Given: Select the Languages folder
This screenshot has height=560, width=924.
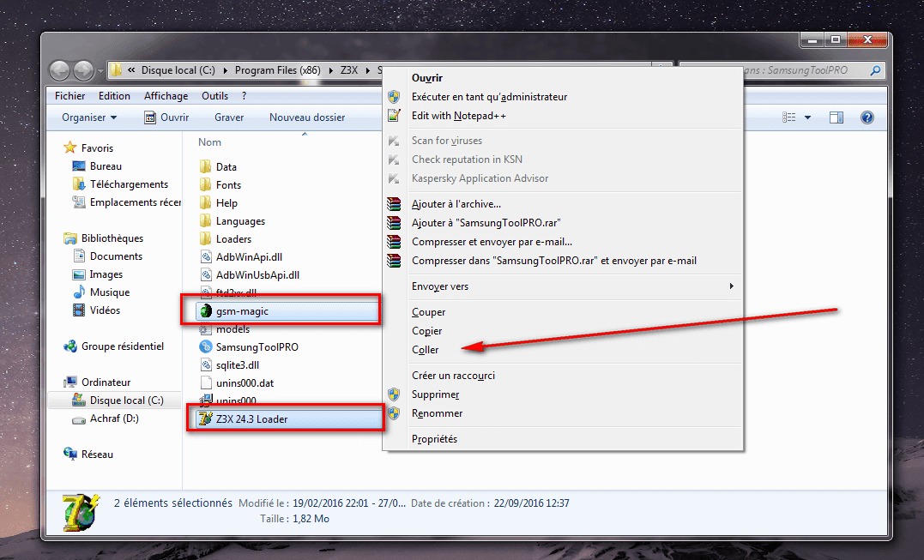Looking at the screenshot, I should tap(240, 220).
